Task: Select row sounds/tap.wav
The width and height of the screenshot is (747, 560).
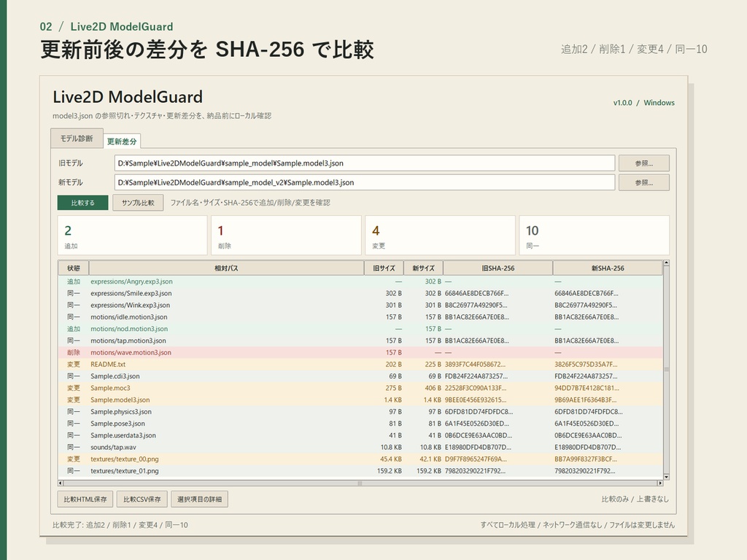Action: 360,447
